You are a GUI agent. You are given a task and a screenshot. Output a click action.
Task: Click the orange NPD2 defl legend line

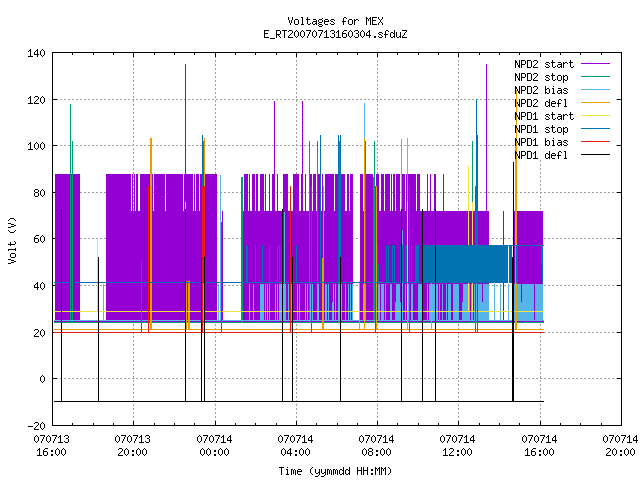(x=596, y=103)
